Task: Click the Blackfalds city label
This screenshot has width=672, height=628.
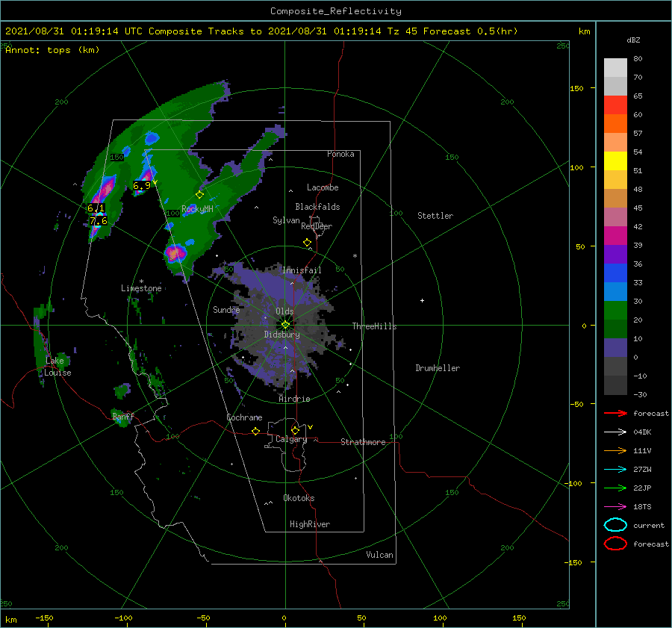Action: pyautogui.click(x=317, y=207)
